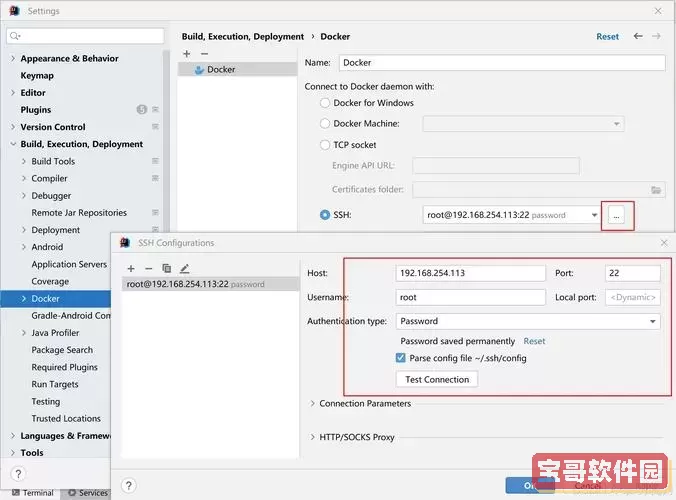Click the Plugins updates badge icon
This screenshot has height=500, width=676.
pos(142,109)
